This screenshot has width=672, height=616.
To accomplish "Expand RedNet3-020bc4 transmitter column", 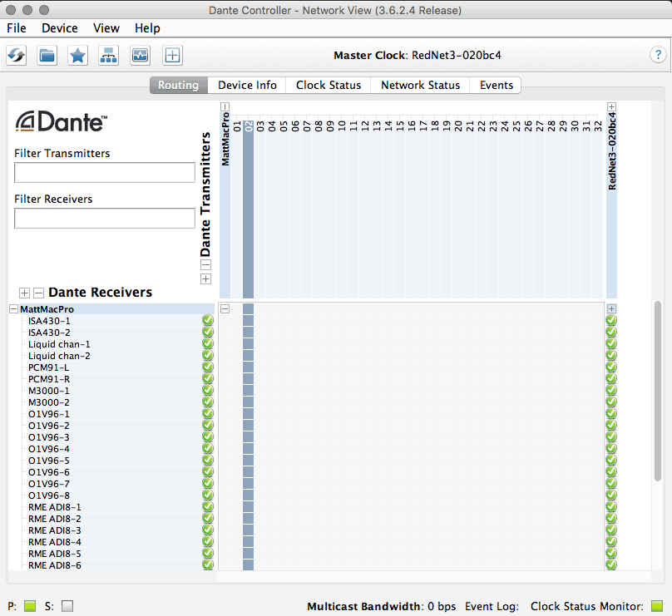I will 611,106.
